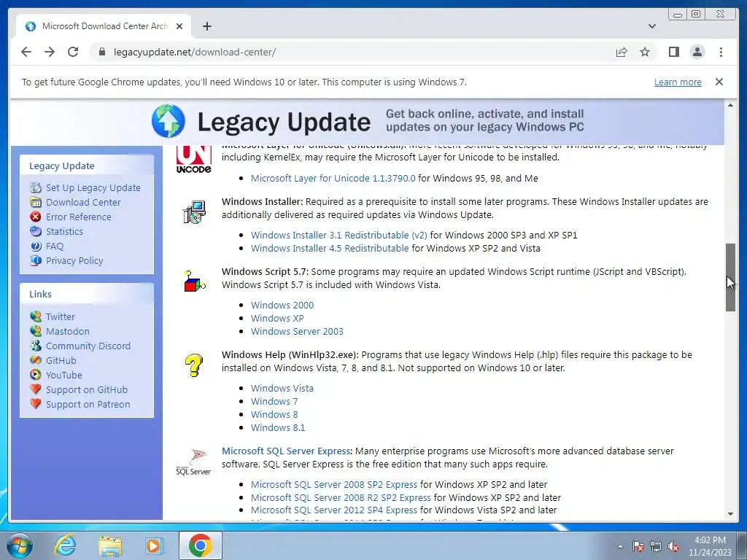Open the GitHub link
Image resolution: width=747 pixels, height=560 pixels.
(x=61, y=360)
